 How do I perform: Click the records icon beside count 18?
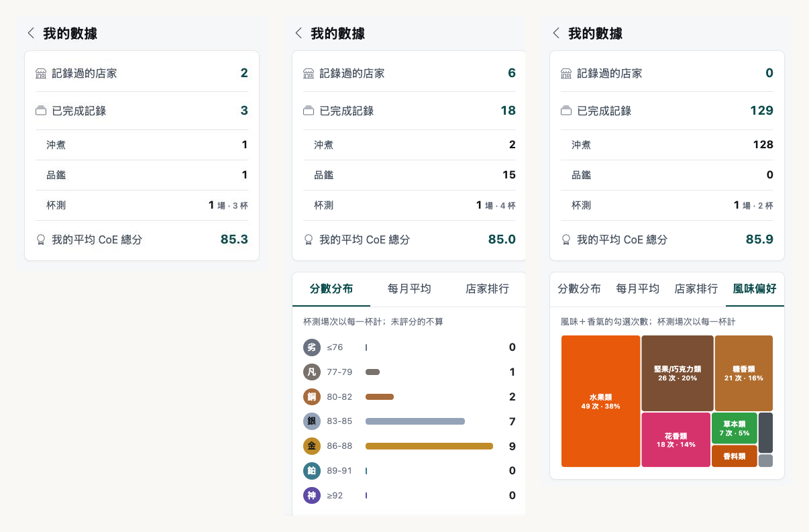click(x=309, y=111)
